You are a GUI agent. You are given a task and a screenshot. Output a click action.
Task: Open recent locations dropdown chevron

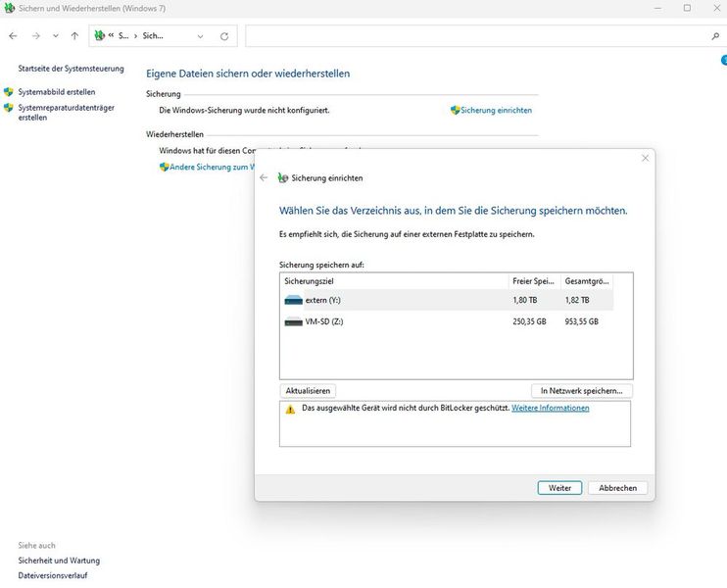(56, 35)
